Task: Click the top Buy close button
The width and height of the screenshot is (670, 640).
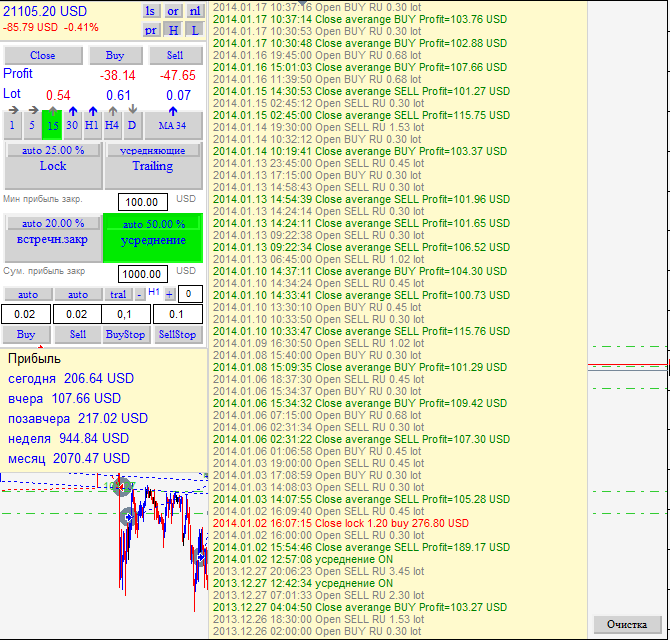Action: click(x=115, y=56)
